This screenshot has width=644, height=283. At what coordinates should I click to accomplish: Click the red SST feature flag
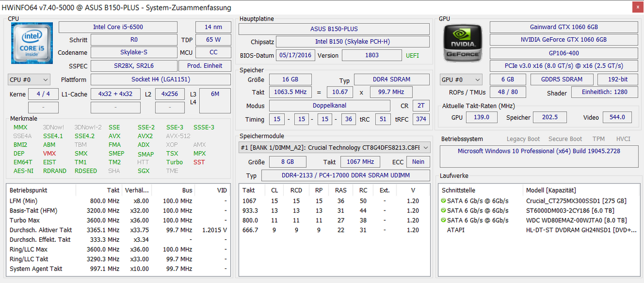pos(199,162)
